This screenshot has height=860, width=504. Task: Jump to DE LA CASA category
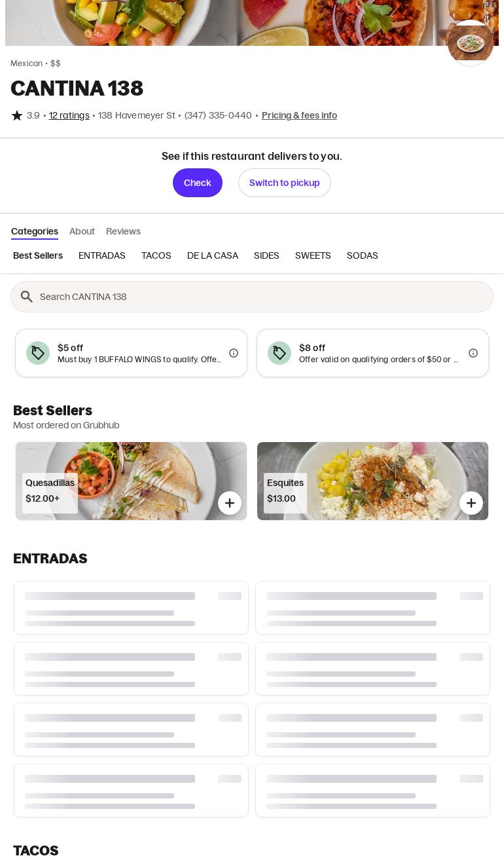point(213,255)
